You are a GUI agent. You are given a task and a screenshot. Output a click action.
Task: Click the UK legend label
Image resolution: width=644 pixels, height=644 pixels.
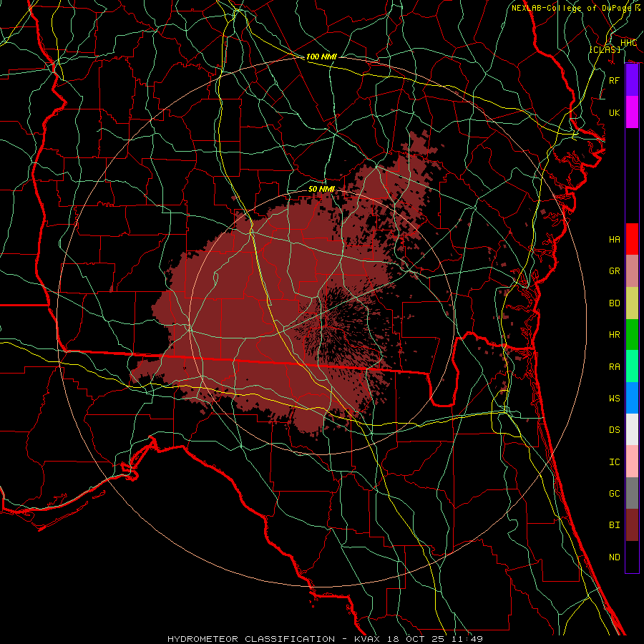[x=615, y=112]
